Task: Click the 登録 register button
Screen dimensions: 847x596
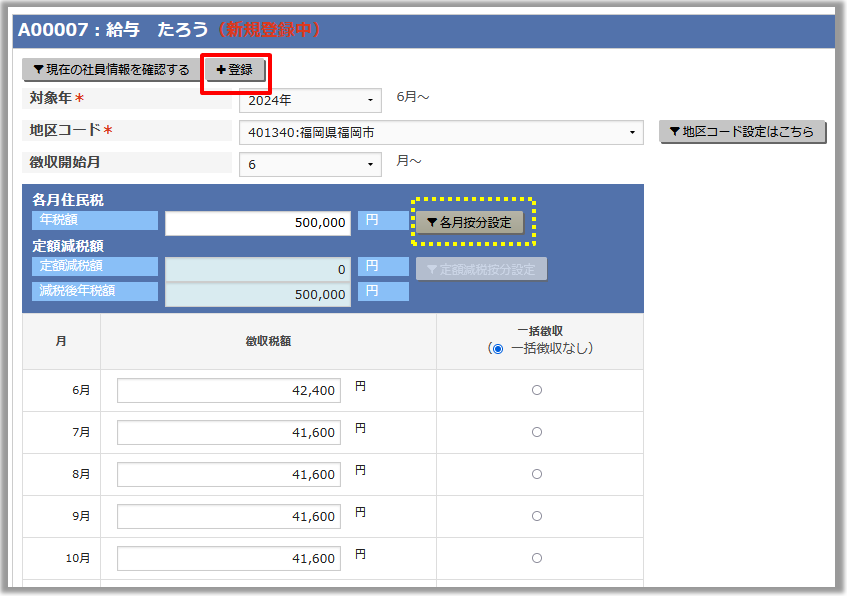Action: (x=235, y=70)
